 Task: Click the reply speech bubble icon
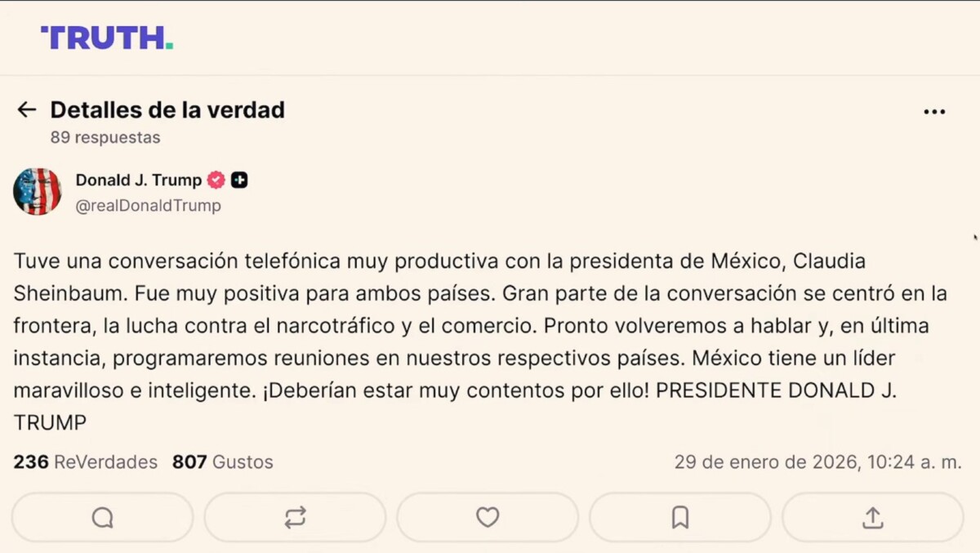pos(102,517)
